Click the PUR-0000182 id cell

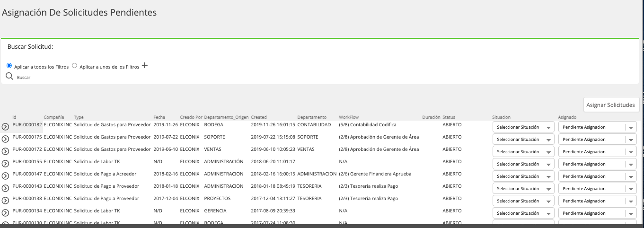(27, 124)
